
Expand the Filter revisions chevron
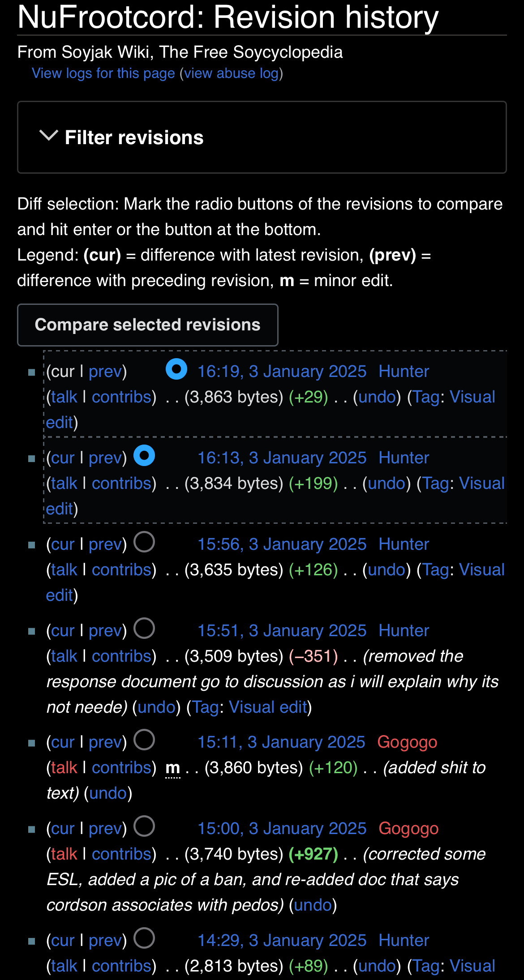coord(49,135)
